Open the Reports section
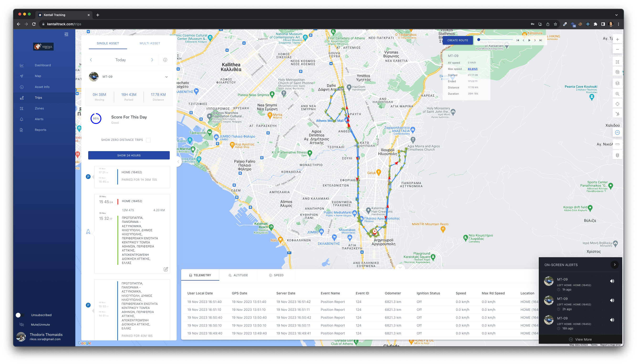 click(40, 130)
